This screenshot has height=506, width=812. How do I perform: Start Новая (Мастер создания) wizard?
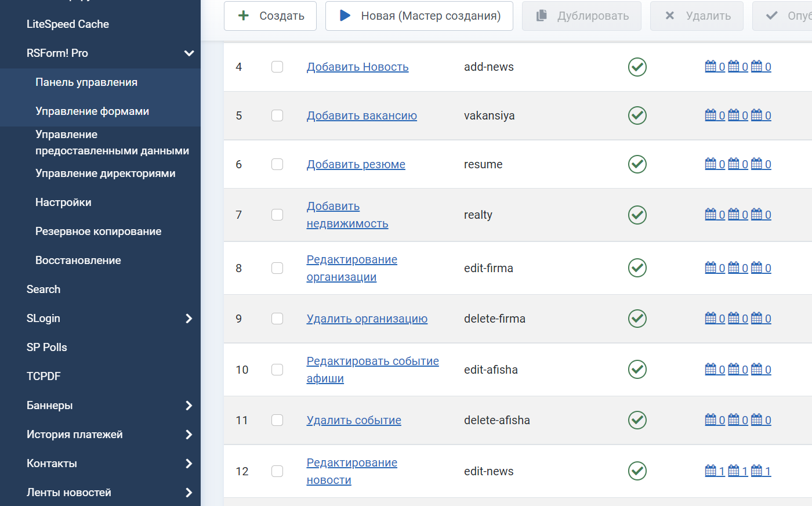click(419, 16)
